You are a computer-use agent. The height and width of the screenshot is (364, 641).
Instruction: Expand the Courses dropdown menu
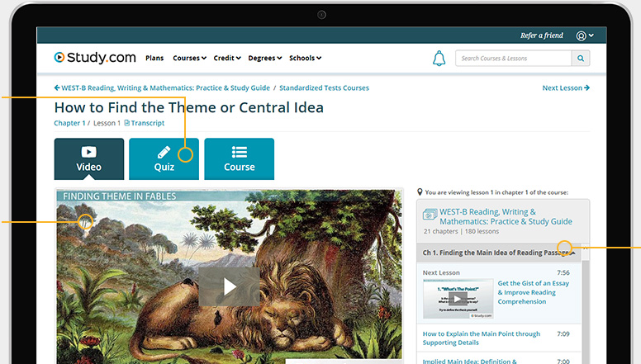(189, 58)
